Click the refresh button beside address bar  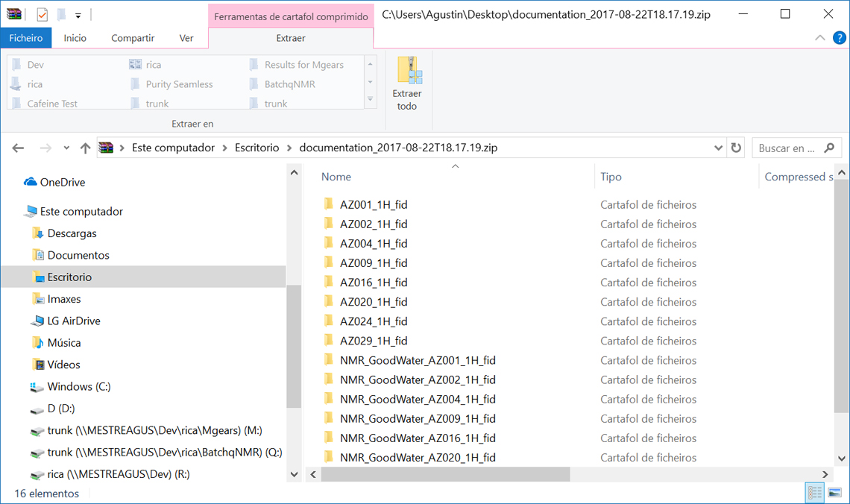click(736, 148)
